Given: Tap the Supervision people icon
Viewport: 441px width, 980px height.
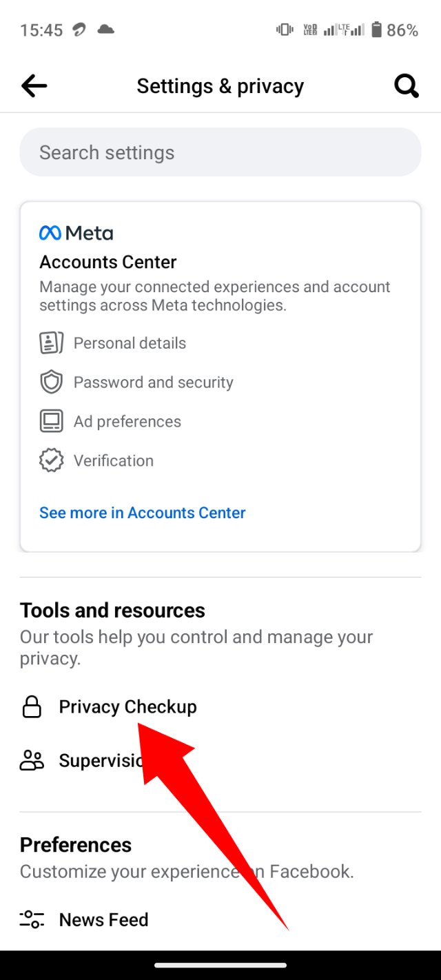Looking at the screenshot, I should pos(32,761).
